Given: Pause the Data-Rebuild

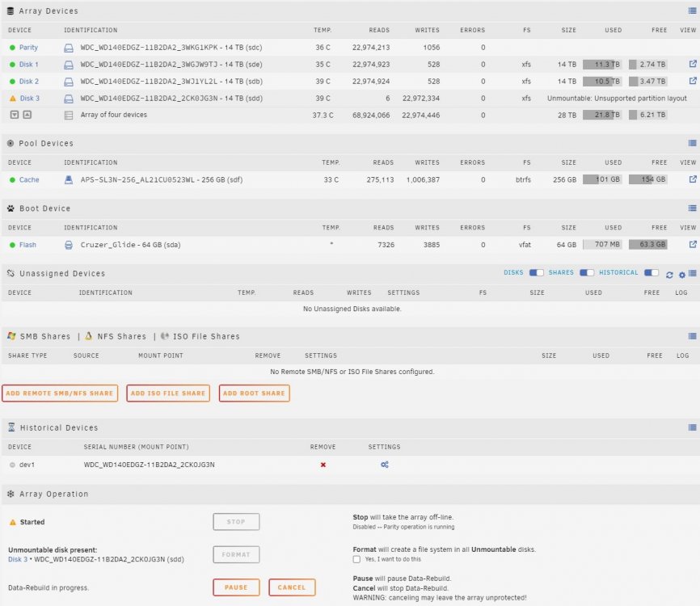Looking at the screenshot, I should [236, 587].
